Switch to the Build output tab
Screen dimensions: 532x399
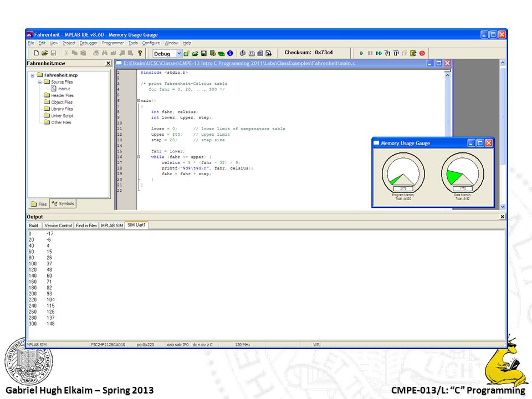tap(34, 226)
